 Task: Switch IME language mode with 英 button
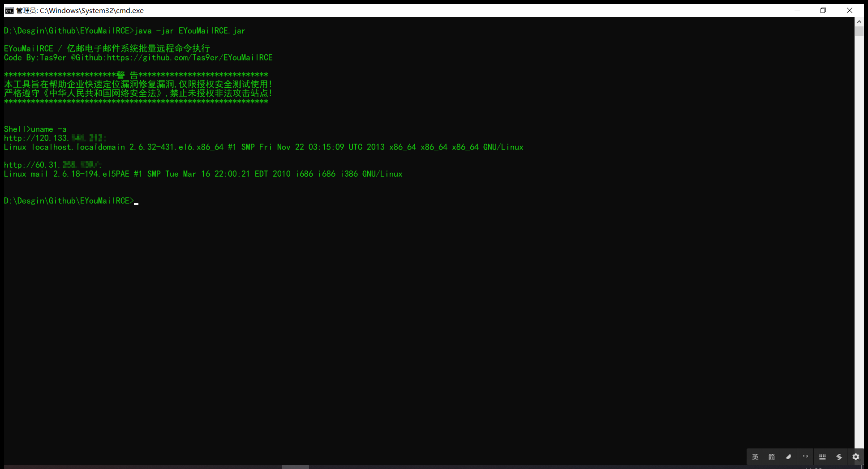point(755,457)
